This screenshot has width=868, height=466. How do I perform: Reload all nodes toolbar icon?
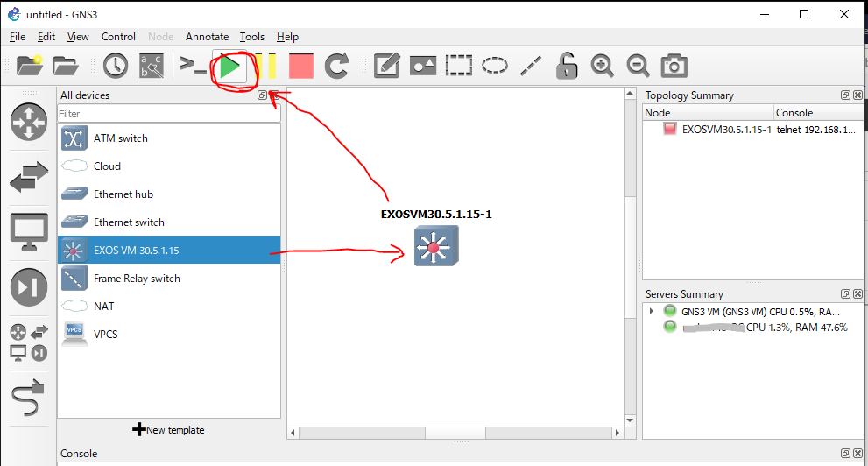coord(336,66)
